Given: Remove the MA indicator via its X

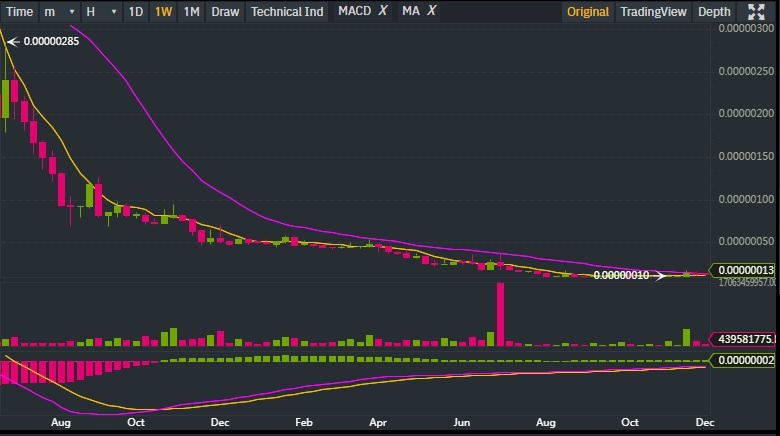Looking at the screenshot, I should 431,10.
